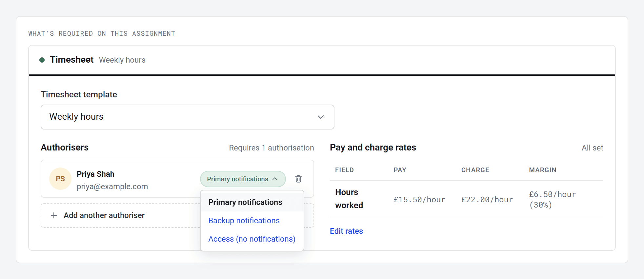
Task: Click the PS avatar for Priya Shah
Action: [60, 179]
